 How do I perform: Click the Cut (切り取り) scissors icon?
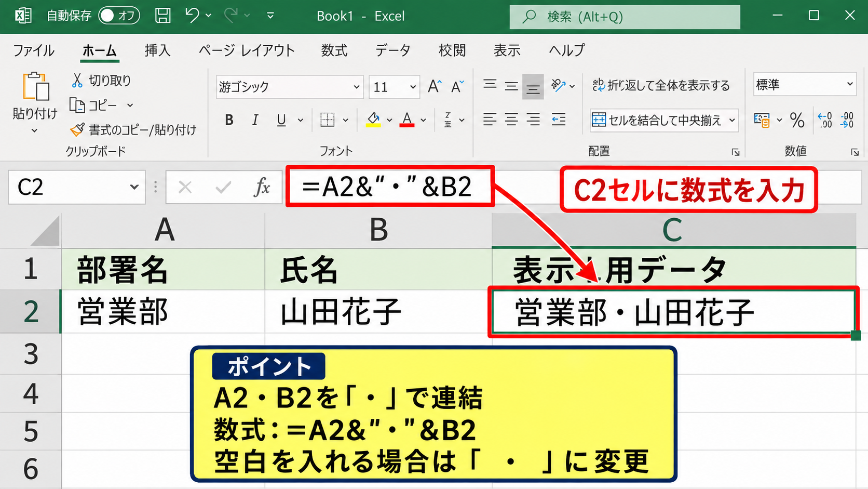77,80
